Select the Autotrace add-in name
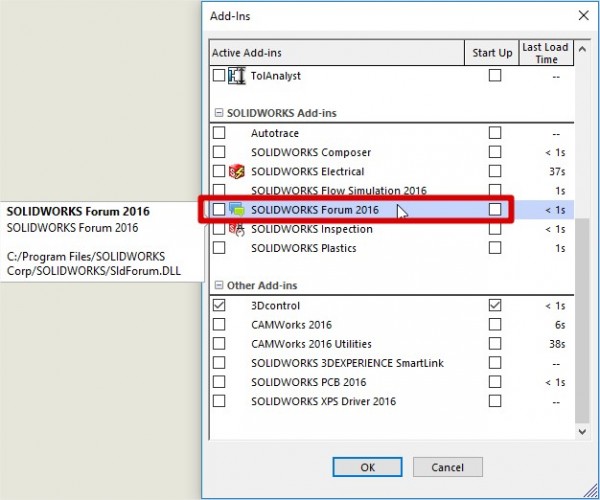The image size is (600, 500). pos(275,133)
